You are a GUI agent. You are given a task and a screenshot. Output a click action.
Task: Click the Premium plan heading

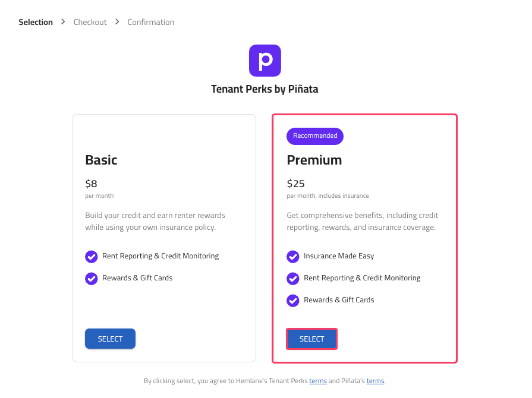pos(314,160)
